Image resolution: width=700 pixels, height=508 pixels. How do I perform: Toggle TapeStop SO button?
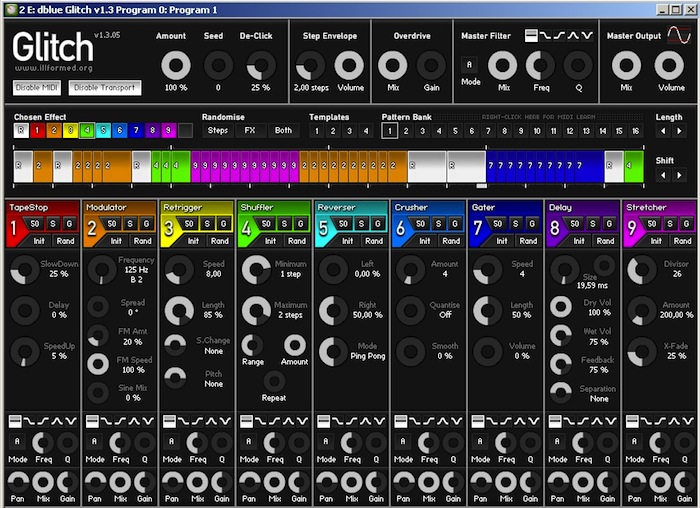pyautogui.click(x=35, y=224)
